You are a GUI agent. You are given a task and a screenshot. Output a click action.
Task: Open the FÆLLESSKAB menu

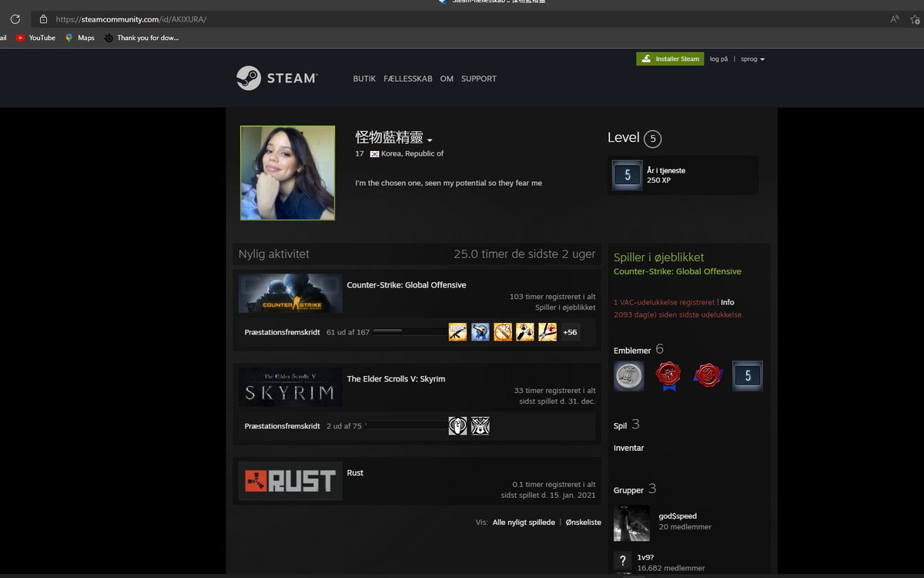coord(408,79)
